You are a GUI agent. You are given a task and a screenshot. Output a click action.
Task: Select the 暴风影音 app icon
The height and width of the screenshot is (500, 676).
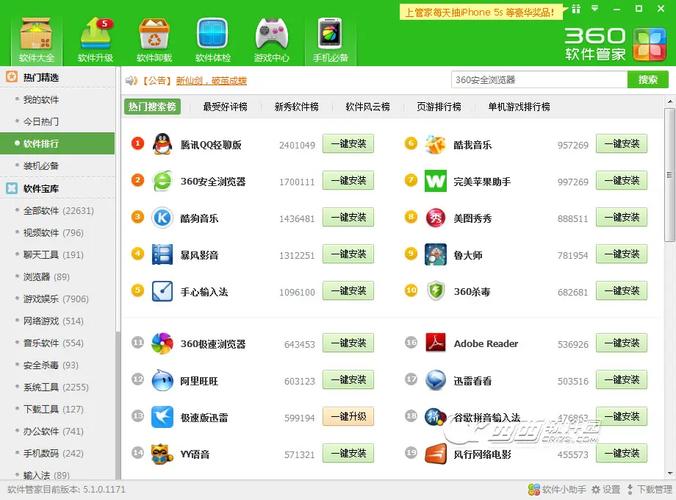[162, 254]
